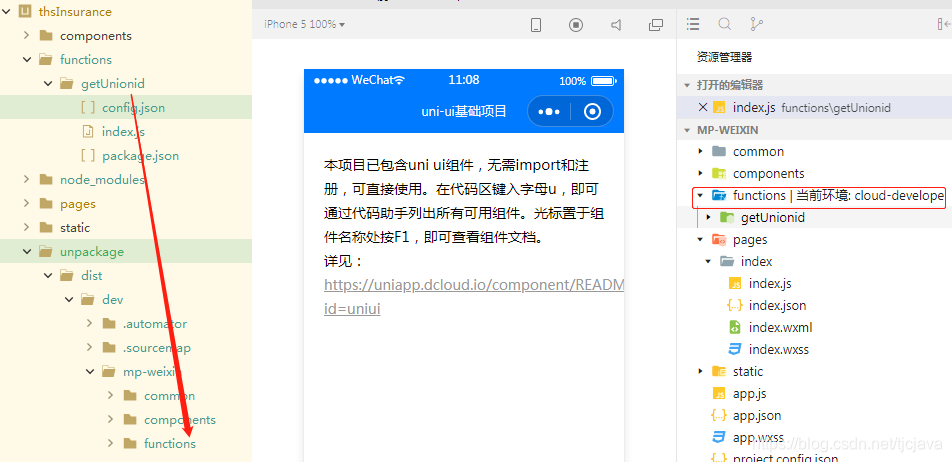Collapse the thsInsurance project root
The height and width of the screenshot is (462, 952).
coord(5,12)
